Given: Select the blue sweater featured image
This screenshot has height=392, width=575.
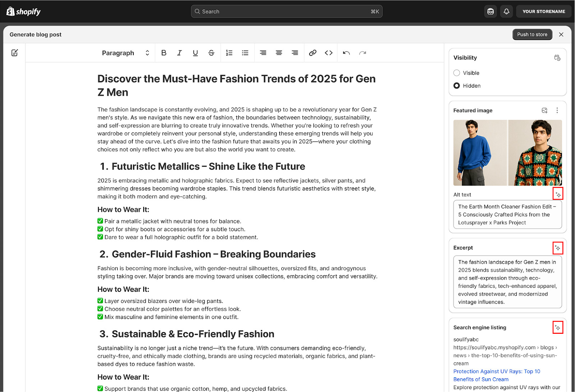Looking at the screenshot, I should point(480,153).
